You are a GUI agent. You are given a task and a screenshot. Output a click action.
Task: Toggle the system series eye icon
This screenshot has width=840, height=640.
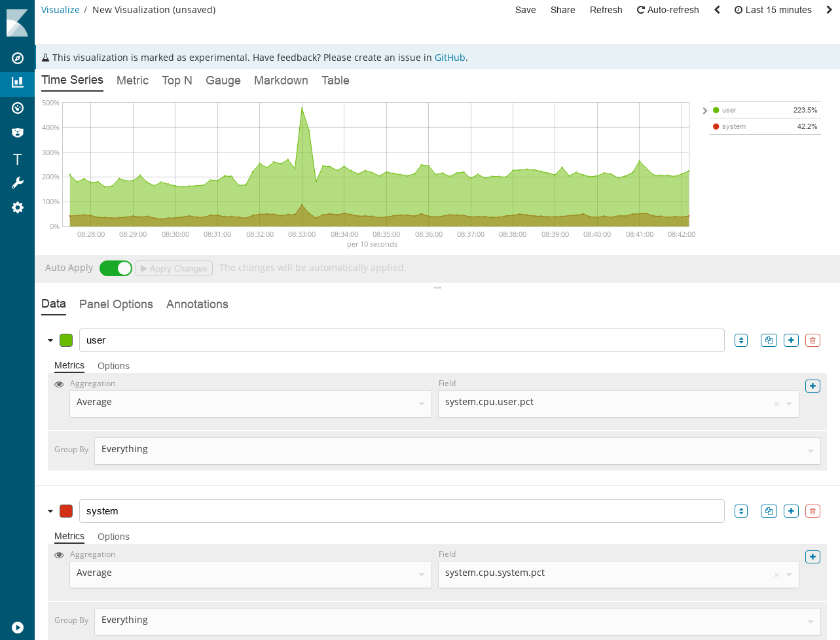(x=59, y=554)
